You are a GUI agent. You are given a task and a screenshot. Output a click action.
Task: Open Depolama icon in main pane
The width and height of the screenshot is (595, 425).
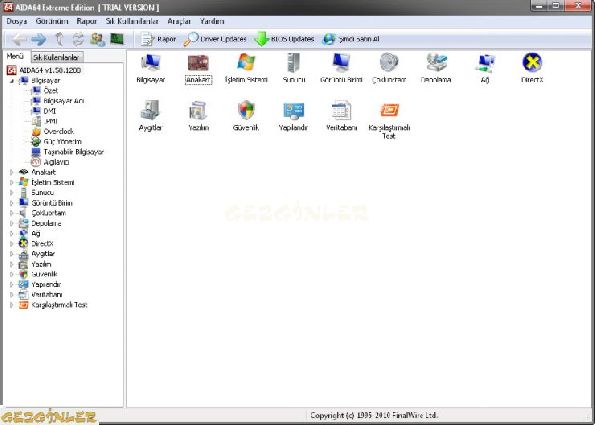(x=436, y=68)
